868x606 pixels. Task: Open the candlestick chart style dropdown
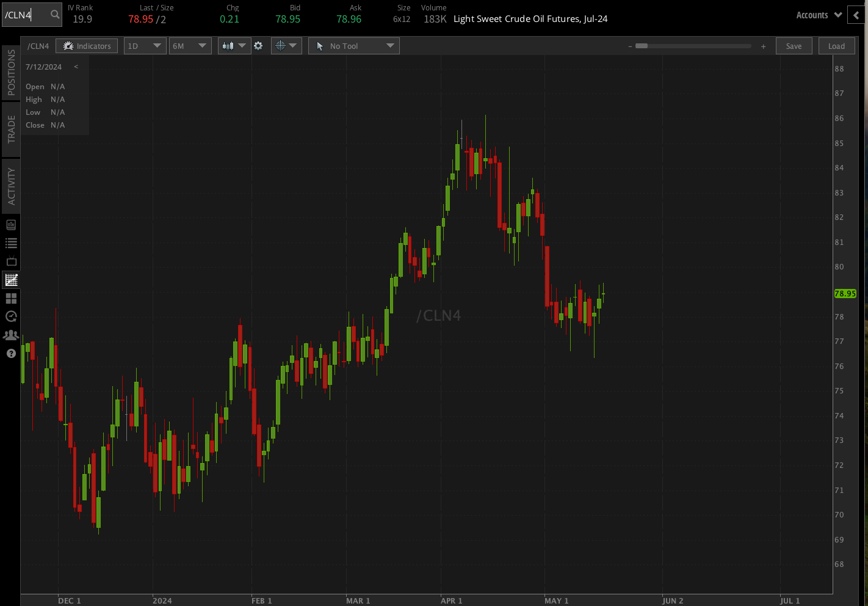(234, 46)
